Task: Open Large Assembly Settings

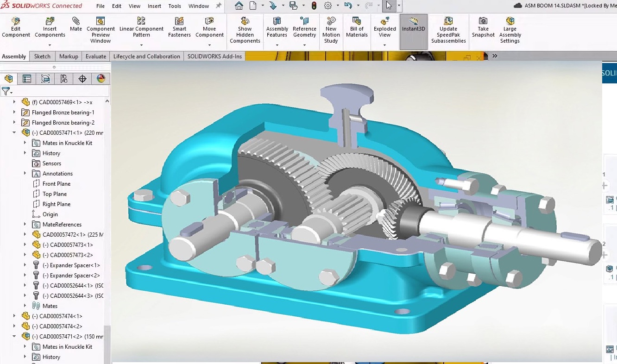Action: (x=510, y=28)
